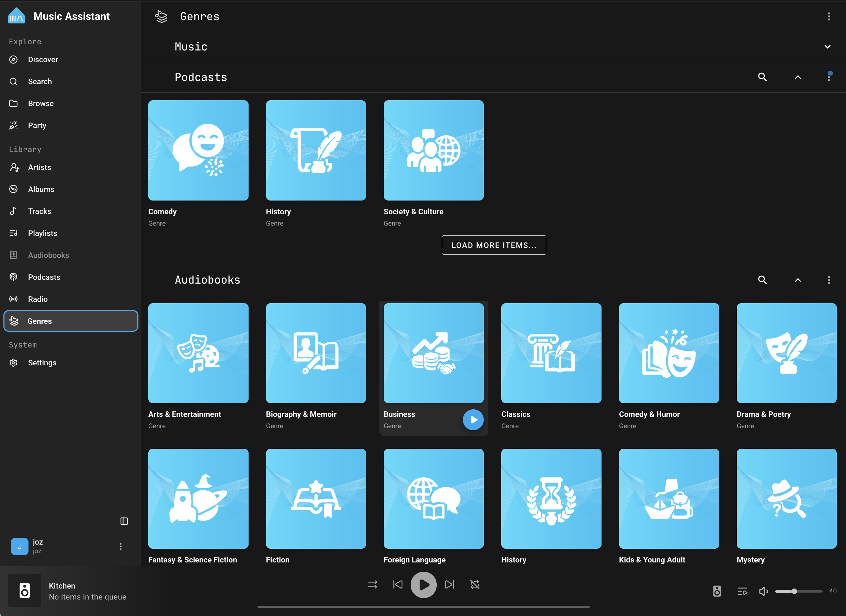Viewport: 846px width, 616px height.
Task: Search within the Podcasts section
Action: coord(763,77)
